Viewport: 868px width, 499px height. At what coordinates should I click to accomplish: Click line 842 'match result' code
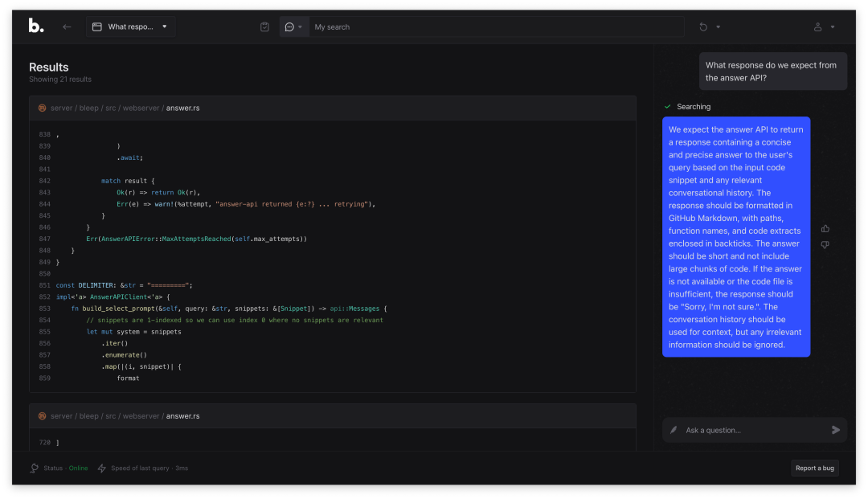point(128,181)
